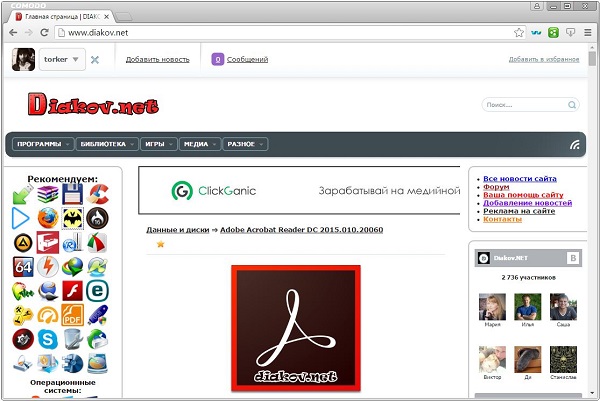The height and width of the screenshot is (401, 600).
Task: Reload the page in the browser
Action: coord(44,33)
